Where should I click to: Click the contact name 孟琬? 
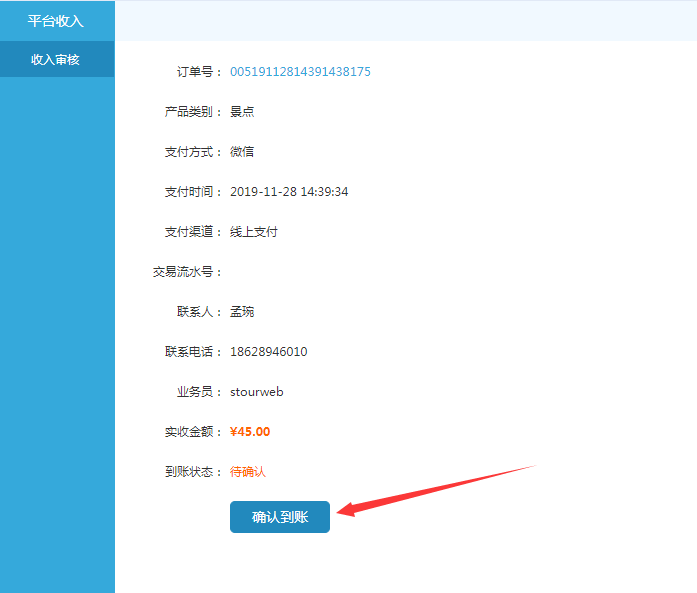coord(242,312)
